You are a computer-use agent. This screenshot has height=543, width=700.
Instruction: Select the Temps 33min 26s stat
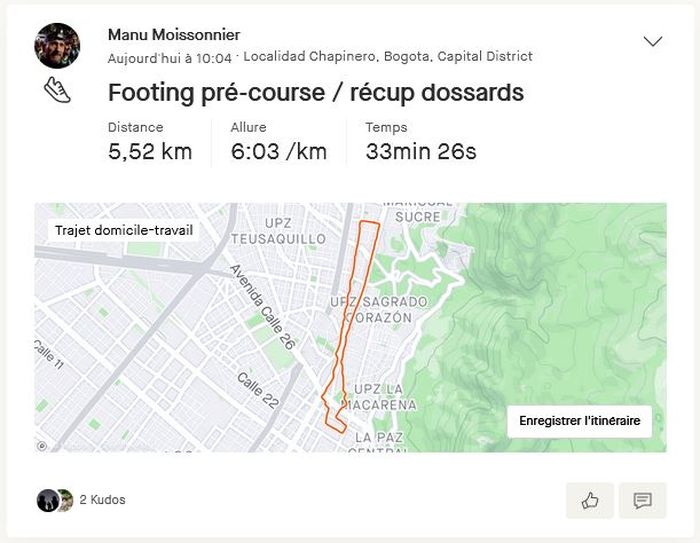pyautogui.click(x=421, y=142)
